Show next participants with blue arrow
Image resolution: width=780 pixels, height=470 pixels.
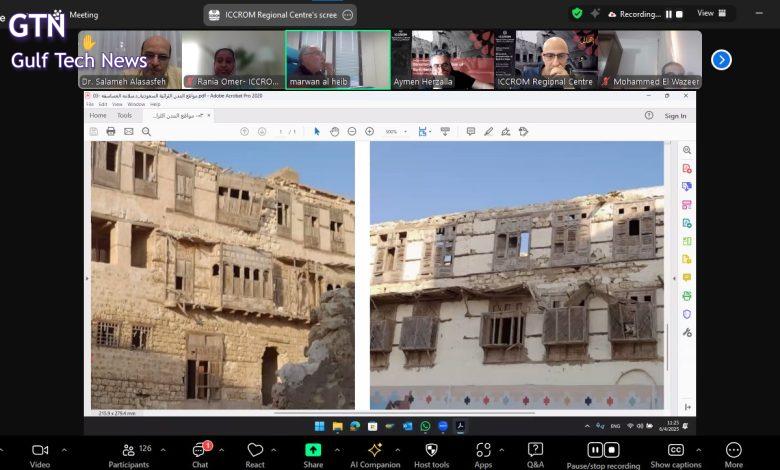721,59
